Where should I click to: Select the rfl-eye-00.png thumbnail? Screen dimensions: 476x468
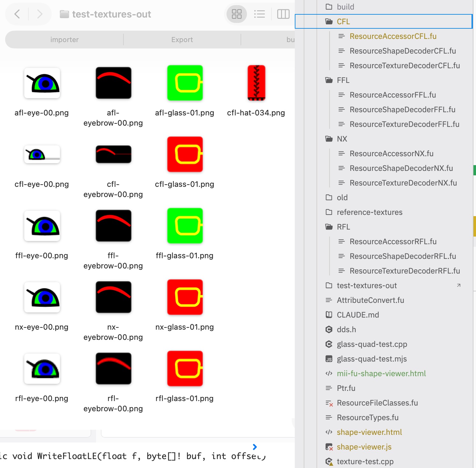coord(42,369)
